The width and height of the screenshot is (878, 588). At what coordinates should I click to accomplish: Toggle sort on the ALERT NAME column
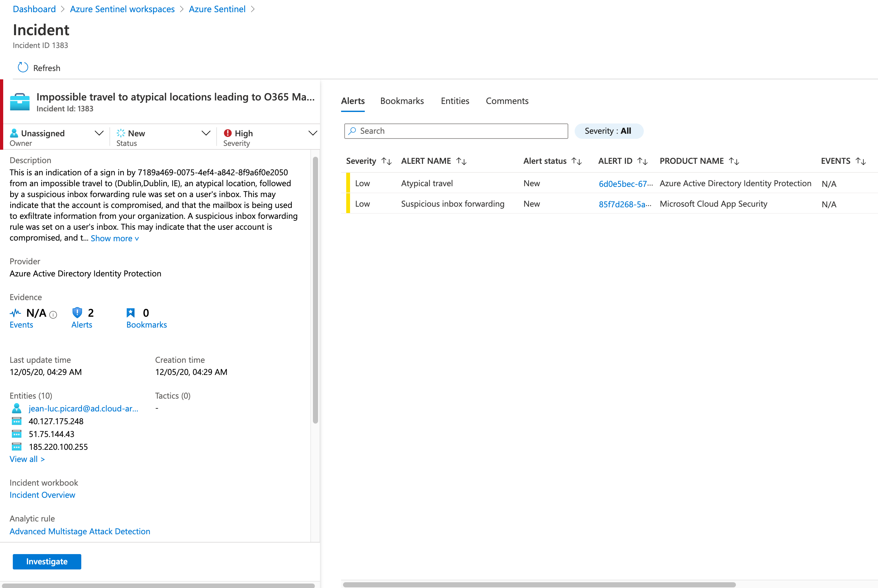462,161
